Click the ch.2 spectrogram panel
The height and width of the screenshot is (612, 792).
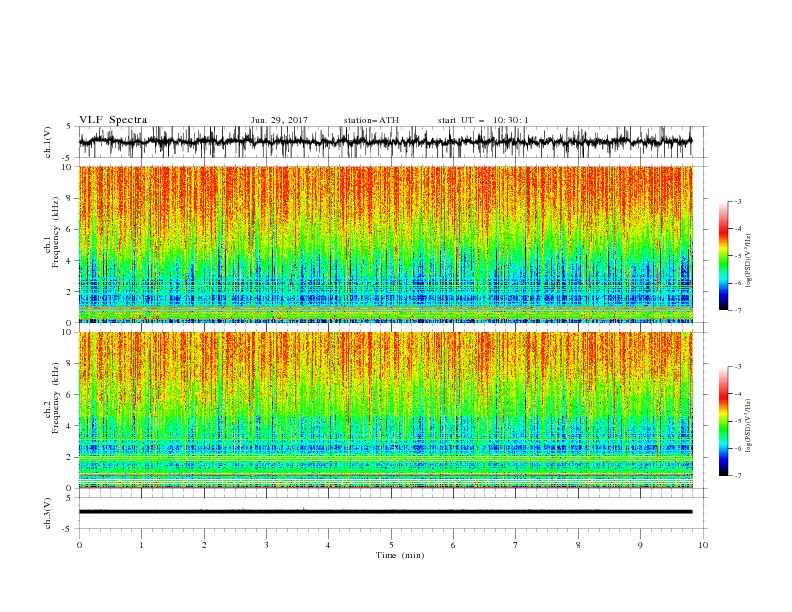pos(385,410)
